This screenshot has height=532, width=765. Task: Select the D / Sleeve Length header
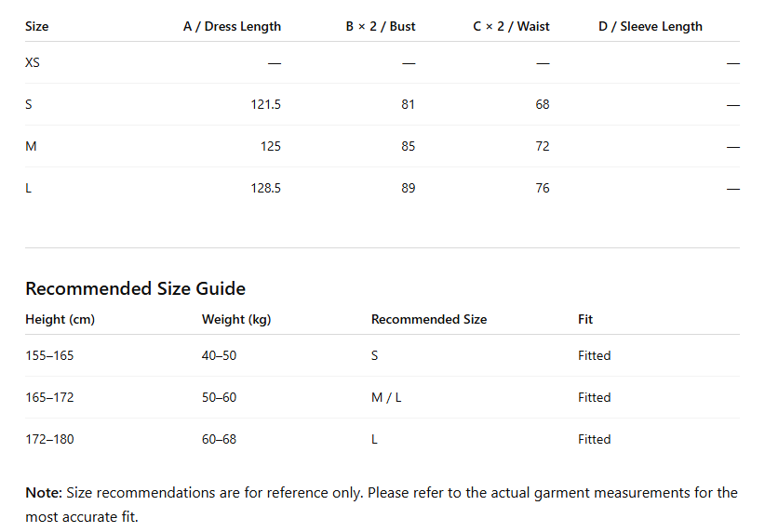click(651, 26)
